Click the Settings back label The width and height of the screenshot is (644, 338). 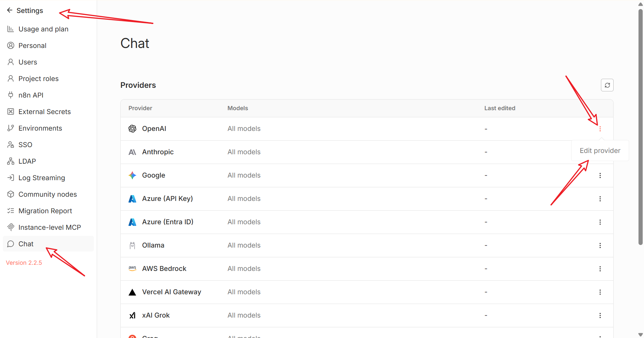pyautogui.click(x=30, y=11)
